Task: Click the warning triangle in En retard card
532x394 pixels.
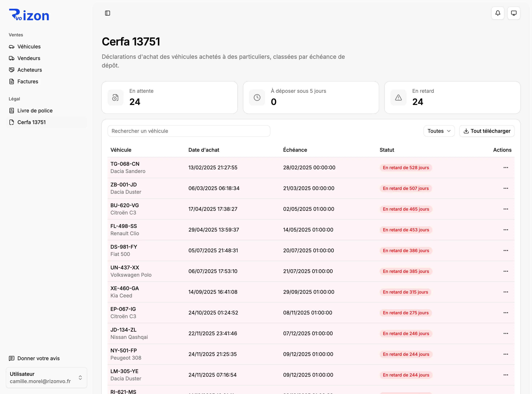Action: (x=398, y=97)
